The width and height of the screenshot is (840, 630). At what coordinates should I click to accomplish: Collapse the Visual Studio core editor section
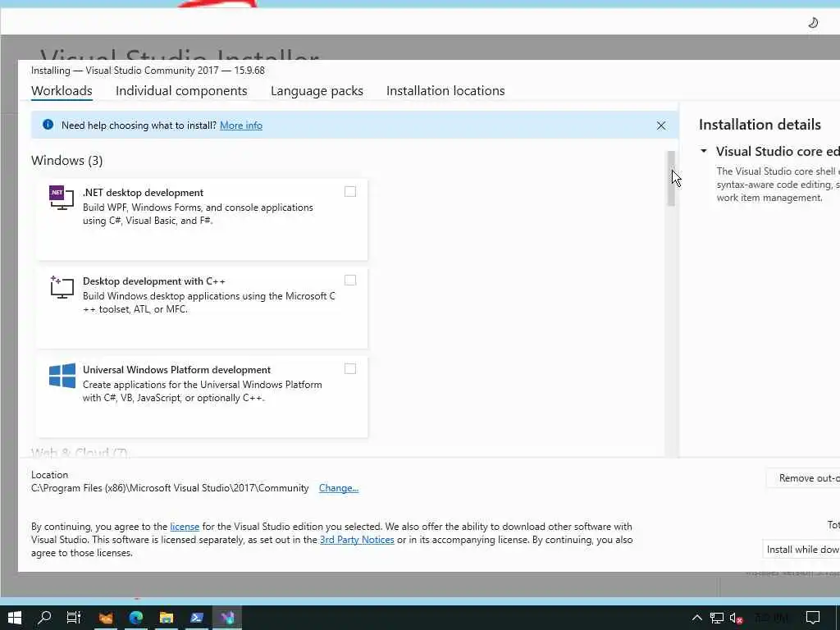coord(704,151)
